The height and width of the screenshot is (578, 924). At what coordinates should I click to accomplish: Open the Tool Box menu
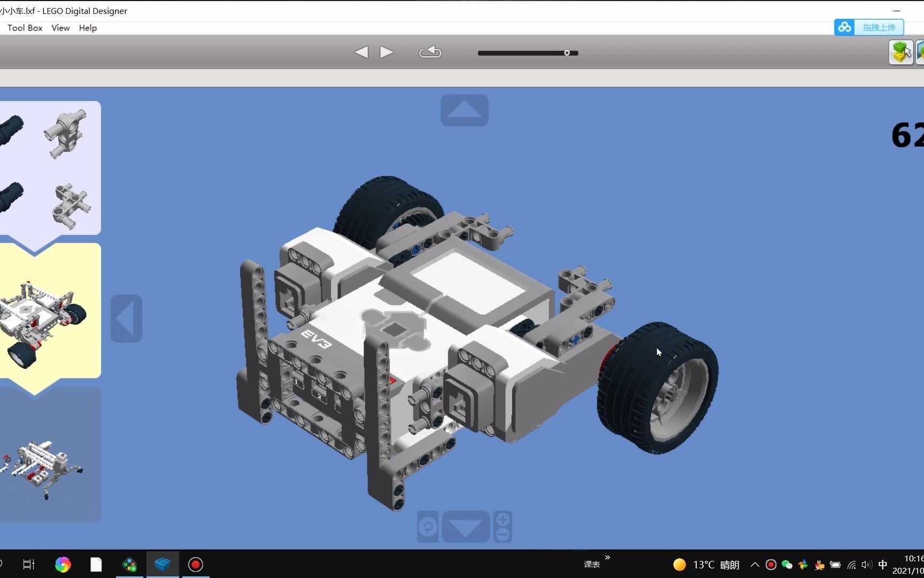[25, 28]
